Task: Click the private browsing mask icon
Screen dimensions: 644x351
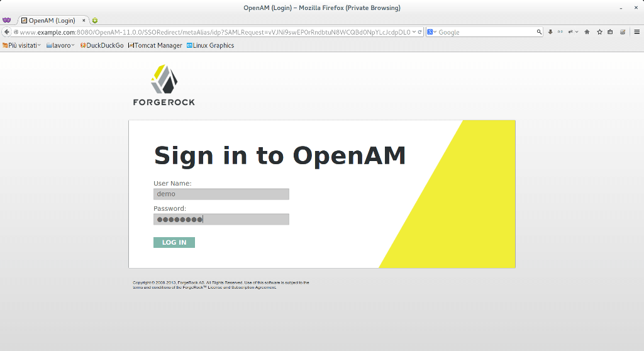Action: [6, 20]
